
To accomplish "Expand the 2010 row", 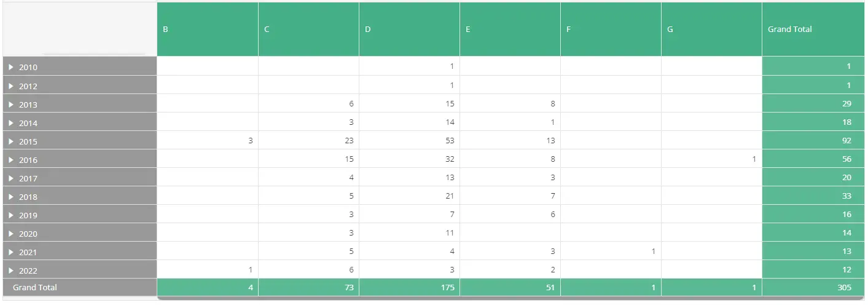I will click(x=11, y=67).
